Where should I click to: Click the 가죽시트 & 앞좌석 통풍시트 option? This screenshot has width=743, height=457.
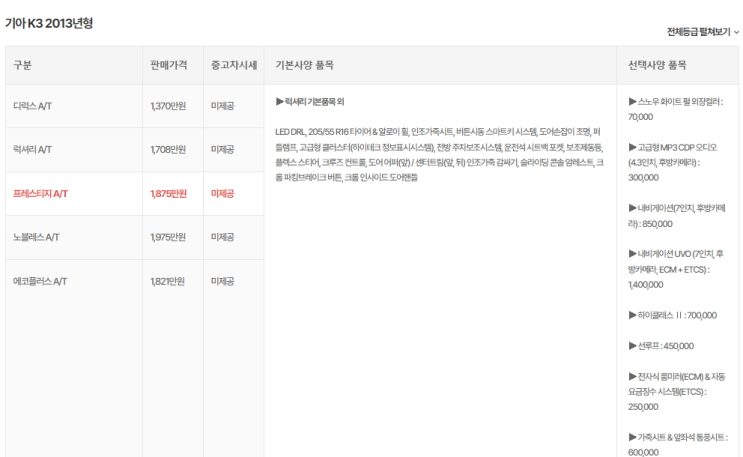point(678,445)
